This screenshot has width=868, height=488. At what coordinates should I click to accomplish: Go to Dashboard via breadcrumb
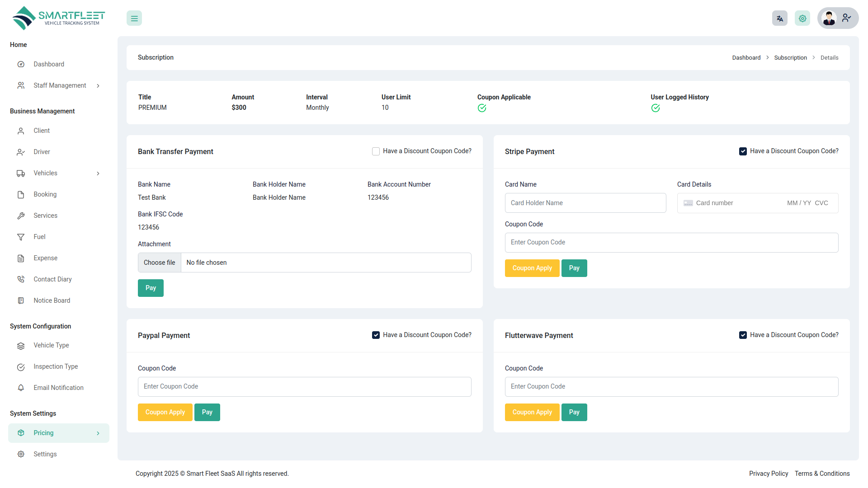(746, 57)
